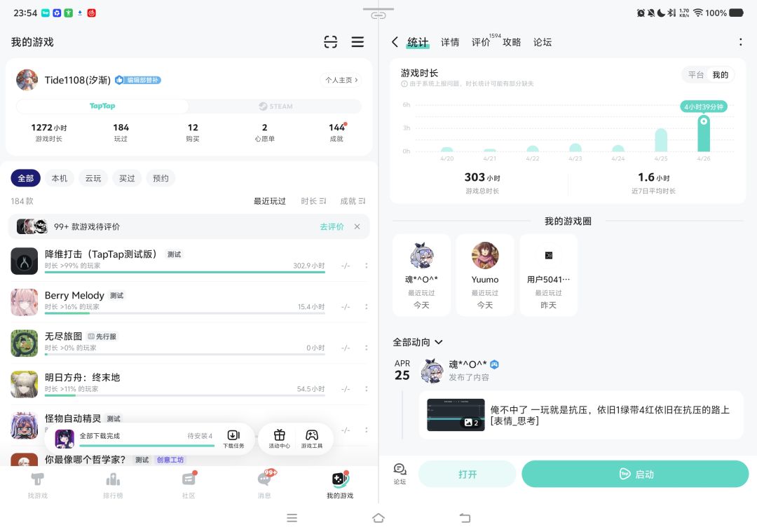Open 消息 messages bottom nav

pos(264,485)
